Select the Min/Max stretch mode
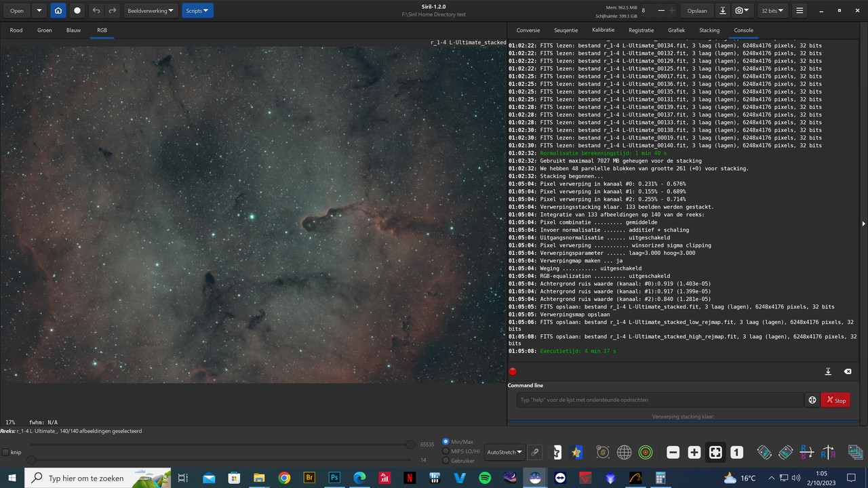The height and width of the screenshot is (488, 868). pos(446,441)
